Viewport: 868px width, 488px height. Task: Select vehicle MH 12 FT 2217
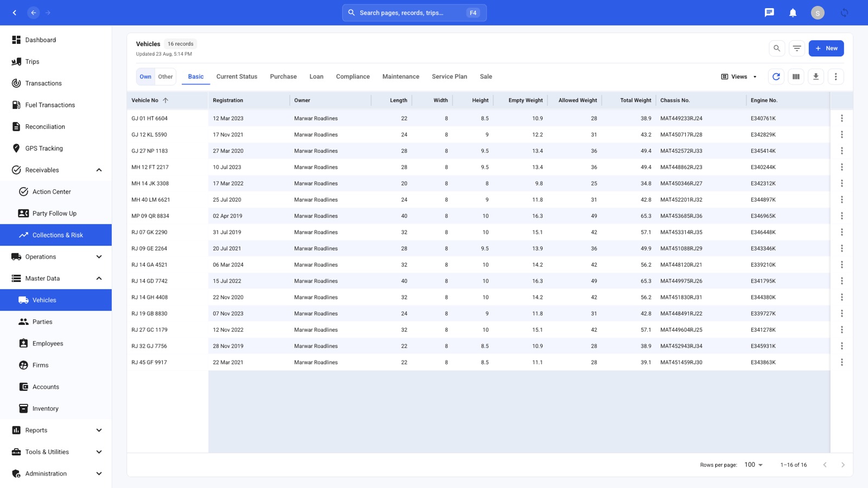(150, 167)
